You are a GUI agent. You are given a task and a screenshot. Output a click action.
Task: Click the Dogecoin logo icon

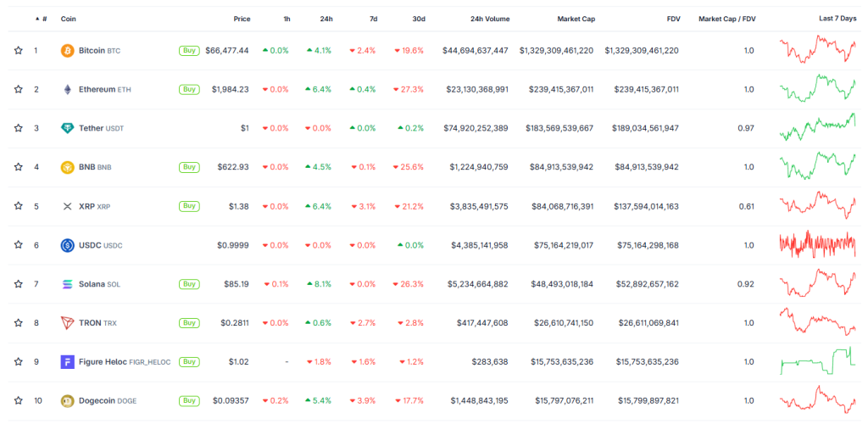tap(68, 400)
